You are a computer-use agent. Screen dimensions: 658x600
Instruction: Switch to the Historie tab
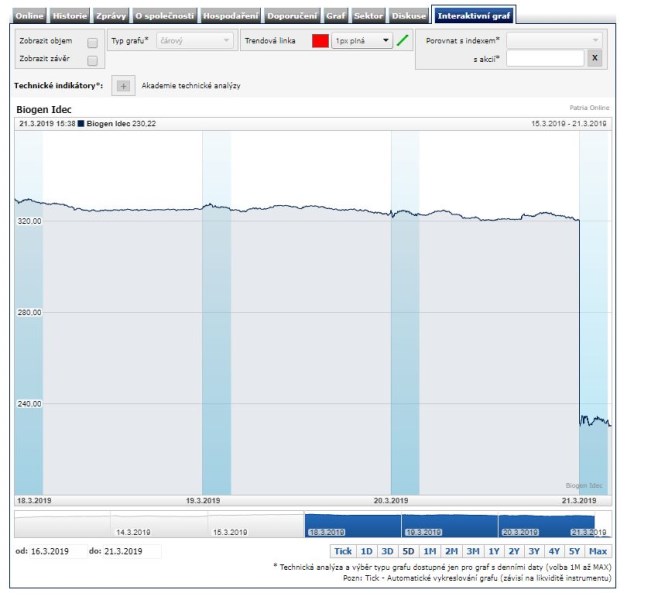[69, 16]
